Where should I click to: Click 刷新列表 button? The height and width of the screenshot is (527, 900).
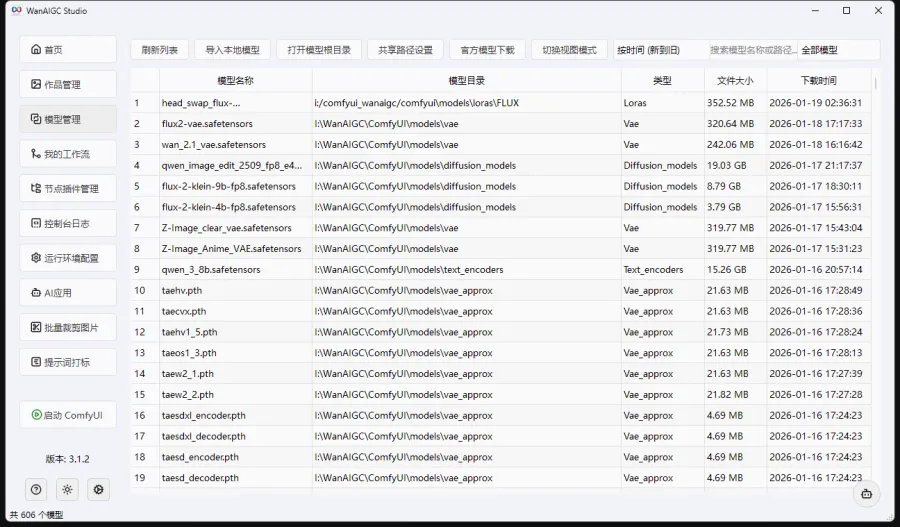(x=160, y=50)
